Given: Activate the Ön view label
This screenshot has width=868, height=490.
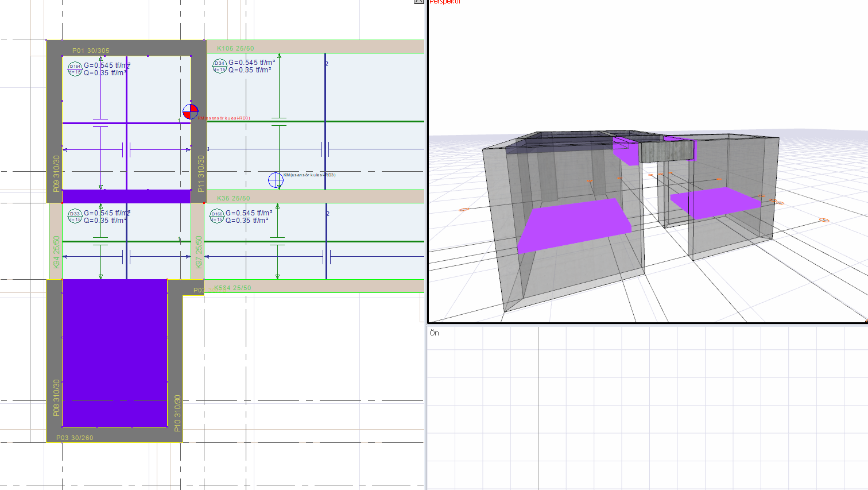Looking at the screenshot, I should pos(434,333).
